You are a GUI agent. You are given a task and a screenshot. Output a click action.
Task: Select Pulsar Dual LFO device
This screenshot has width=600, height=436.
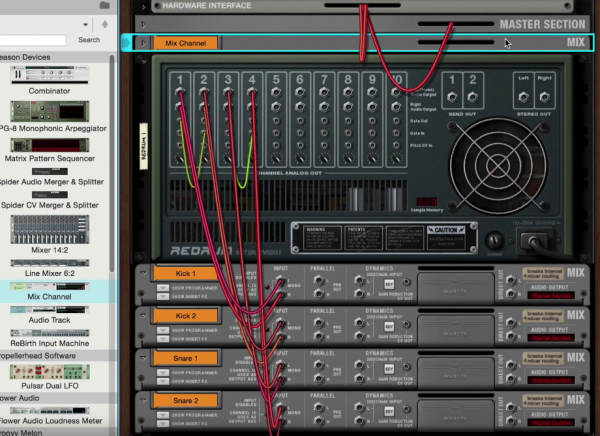tap(50, 376)
